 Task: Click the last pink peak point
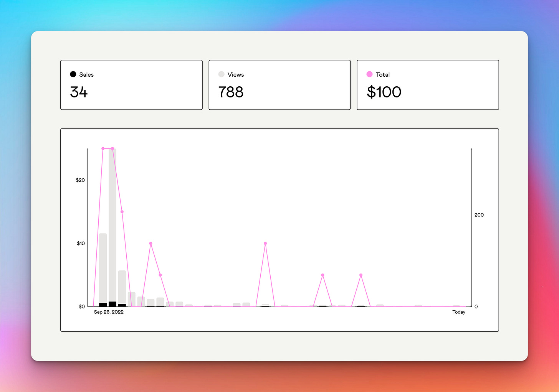[361, 275]
